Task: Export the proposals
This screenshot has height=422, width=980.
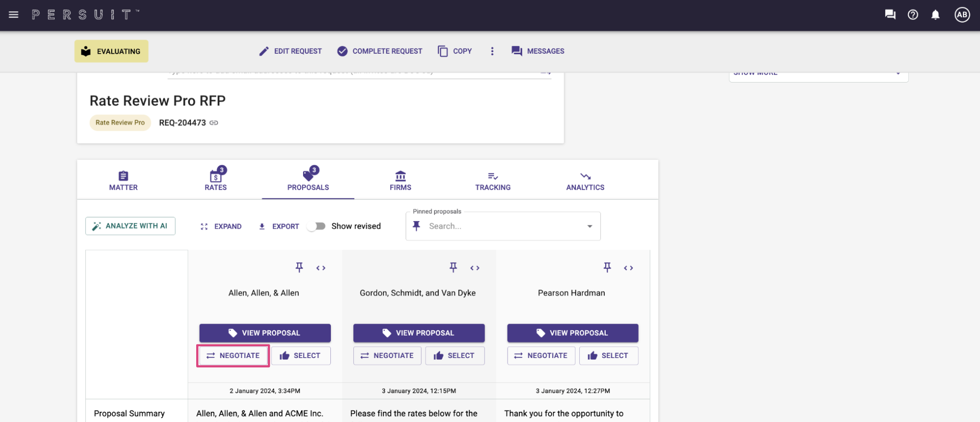Action: coord(278,227)
